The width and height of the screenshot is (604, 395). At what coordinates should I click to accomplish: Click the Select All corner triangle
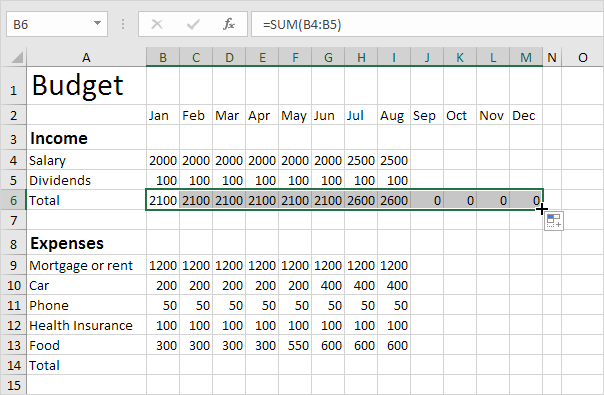click(17, 57)
